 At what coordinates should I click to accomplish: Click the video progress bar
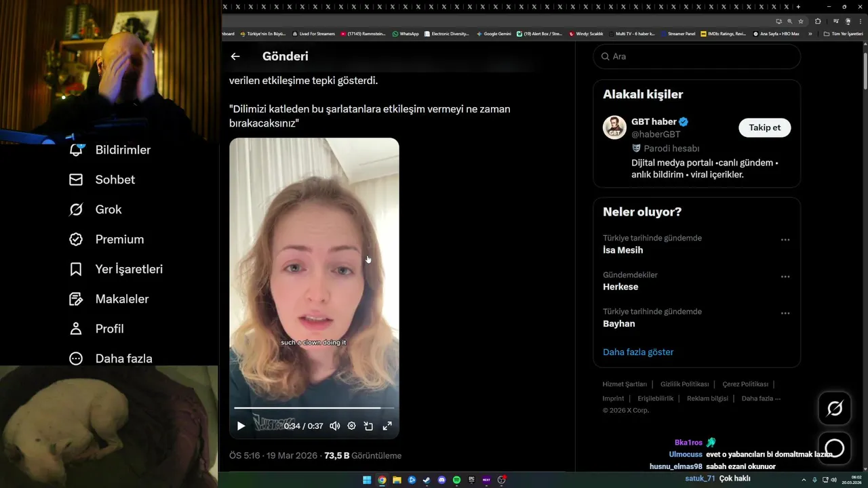point(314,408)
